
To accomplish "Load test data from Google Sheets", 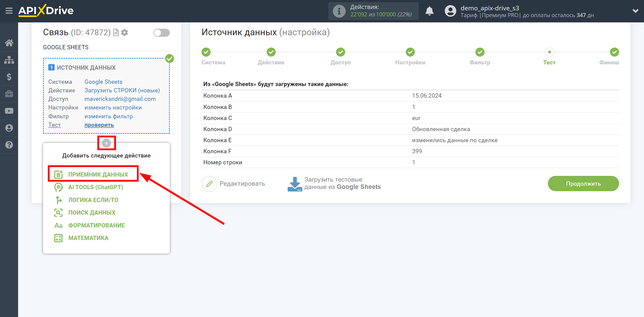I will (343, 183).
